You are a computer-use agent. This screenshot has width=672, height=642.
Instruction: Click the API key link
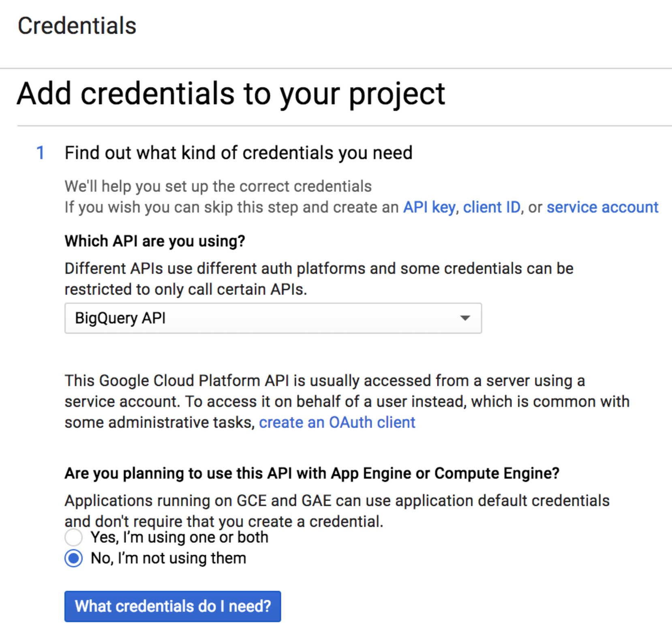[429, 207]
